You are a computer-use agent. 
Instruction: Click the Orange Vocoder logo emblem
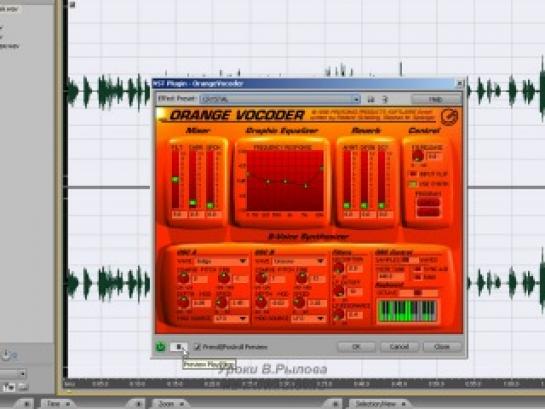click(x=449, y=116)
